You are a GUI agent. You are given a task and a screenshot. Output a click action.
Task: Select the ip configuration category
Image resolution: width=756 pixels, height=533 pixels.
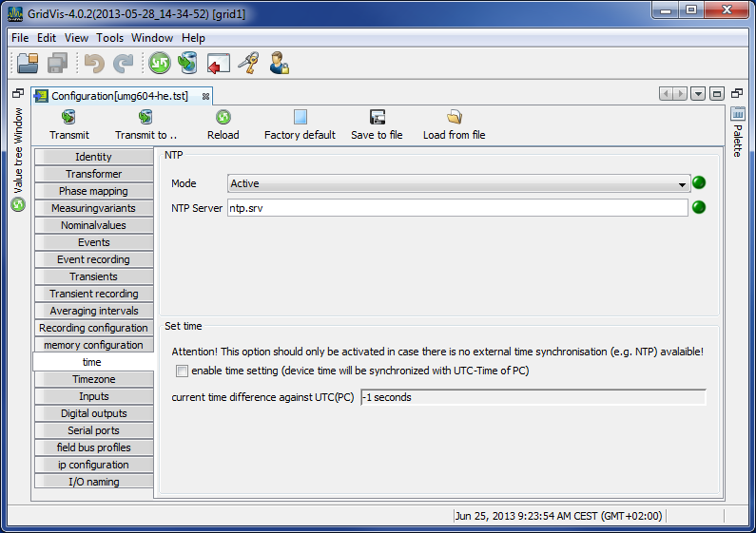pyautogui.click(x=93, y=465)
